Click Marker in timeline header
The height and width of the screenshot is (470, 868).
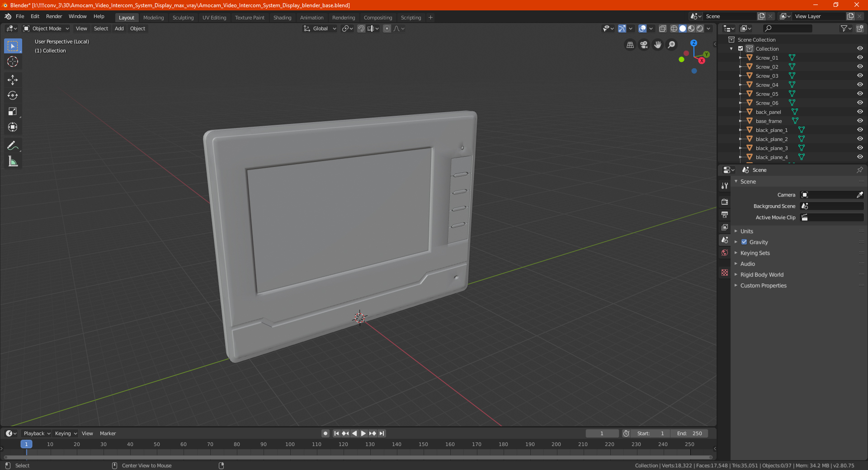pyautogui.click(x=108, y=433)
